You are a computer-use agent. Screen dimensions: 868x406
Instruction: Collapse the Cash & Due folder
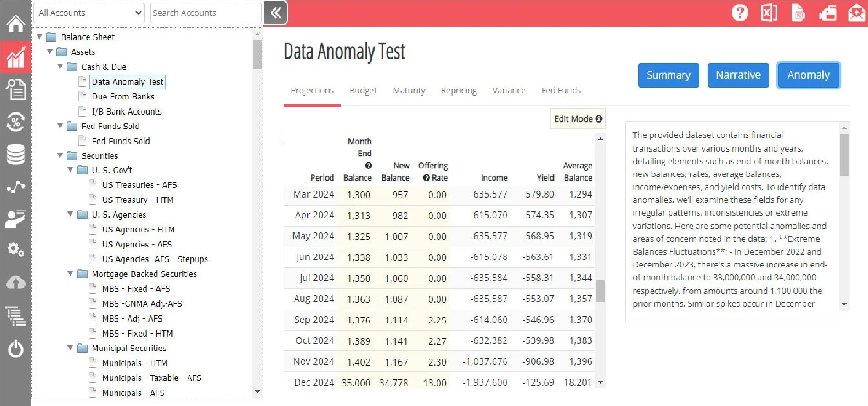[x=60, y=66]
